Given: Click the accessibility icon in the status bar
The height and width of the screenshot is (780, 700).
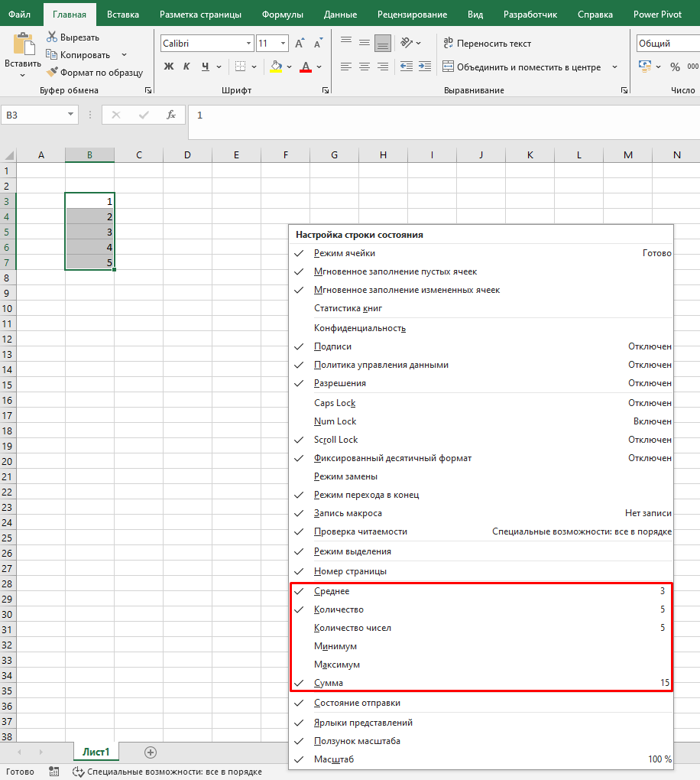Looking at the screenshot, I should pos(77,772).
